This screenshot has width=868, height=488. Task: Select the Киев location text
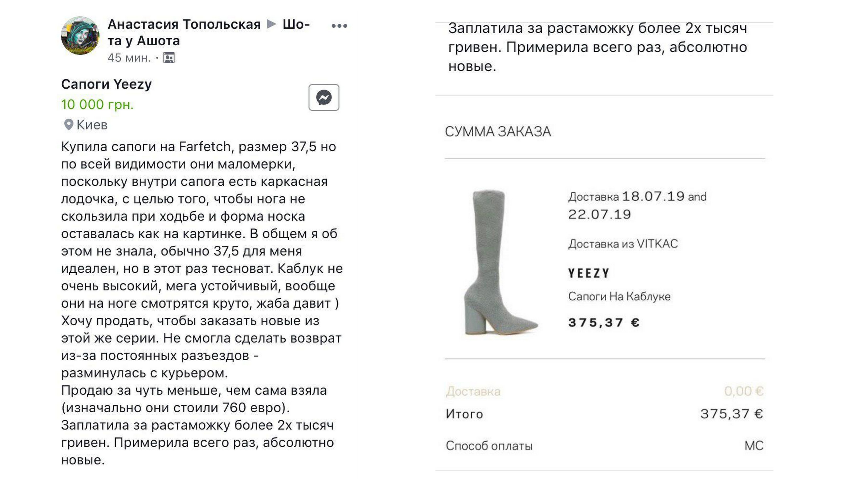tap(92, 125)
